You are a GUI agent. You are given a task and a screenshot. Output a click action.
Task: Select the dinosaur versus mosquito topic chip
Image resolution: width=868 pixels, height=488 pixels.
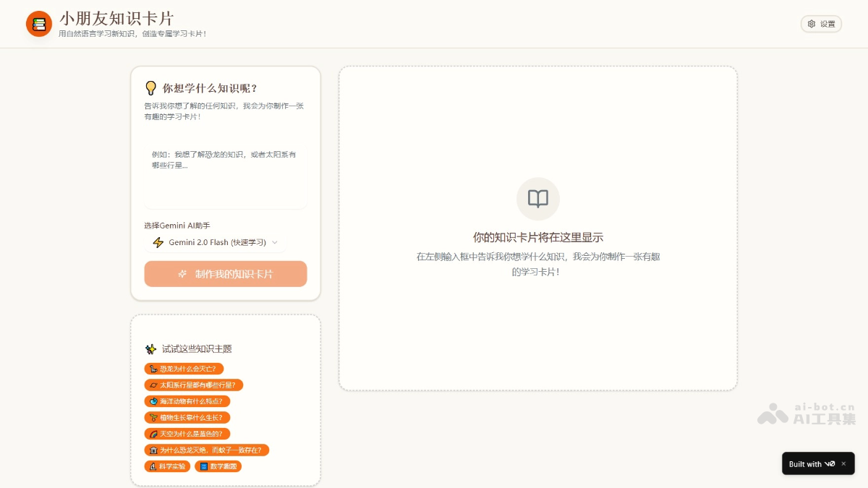pos(207,450)
